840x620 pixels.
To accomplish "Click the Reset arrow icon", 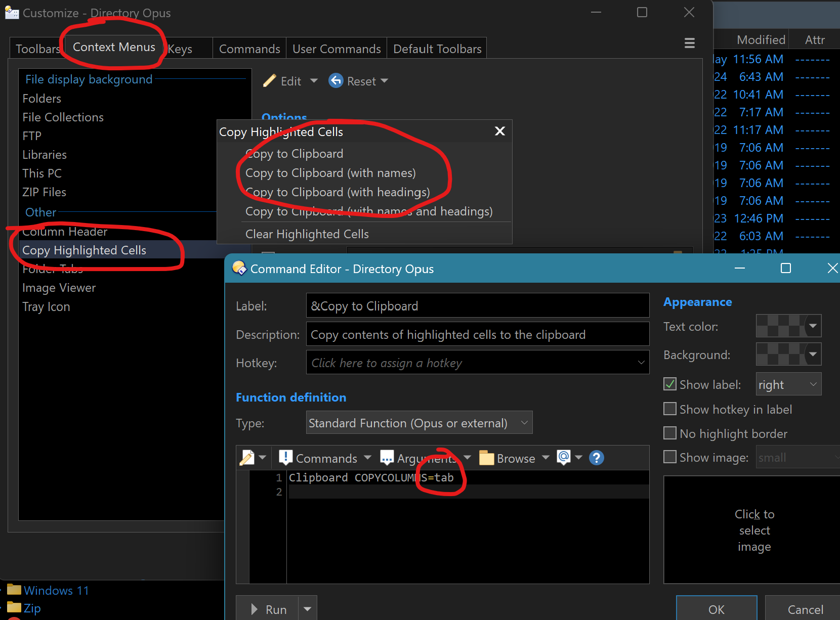I will tap(336, 81).
